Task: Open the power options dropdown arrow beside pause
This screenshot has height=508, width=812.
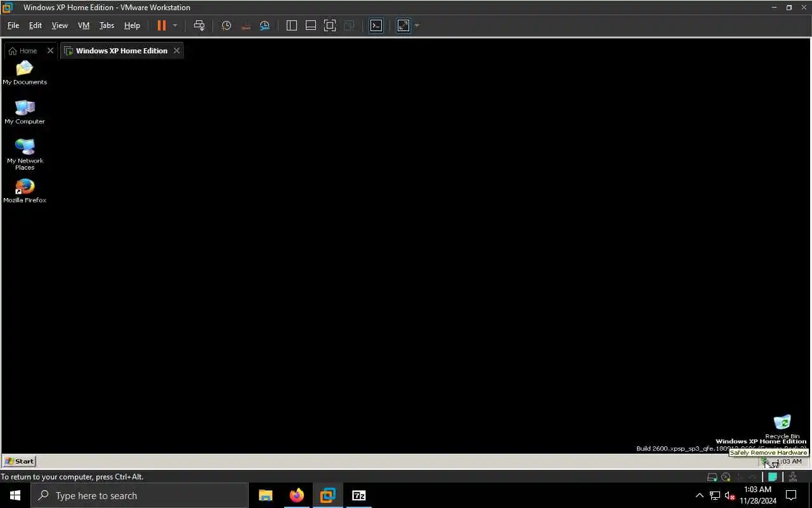Action: (x=175, y=25)
